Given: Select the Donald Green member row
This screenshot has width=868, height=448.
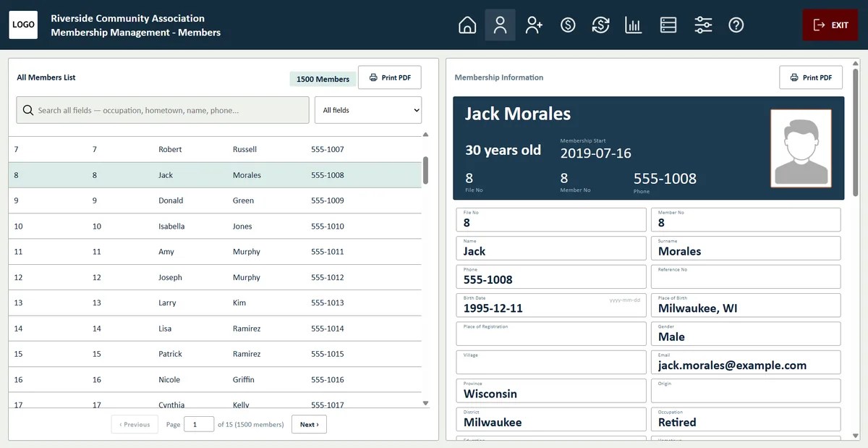Looking at the screenshot, I should [x=215, y=200].
